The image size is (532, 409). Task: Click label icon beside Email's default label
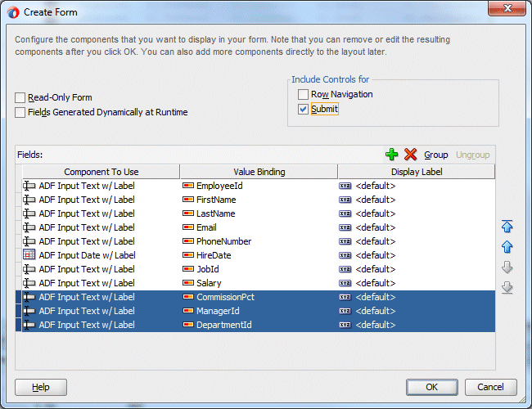(345, 227)
